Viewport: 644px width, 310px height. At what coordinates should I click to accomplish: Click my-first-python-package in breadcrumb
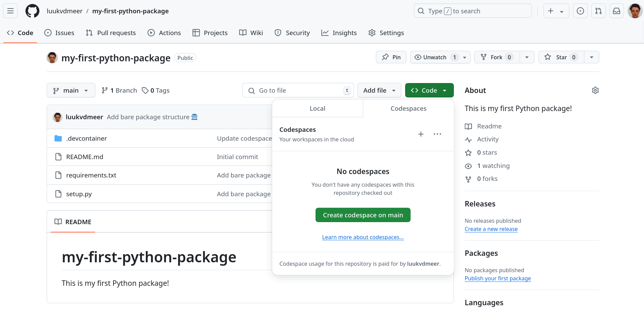click(x=131, y=11)
